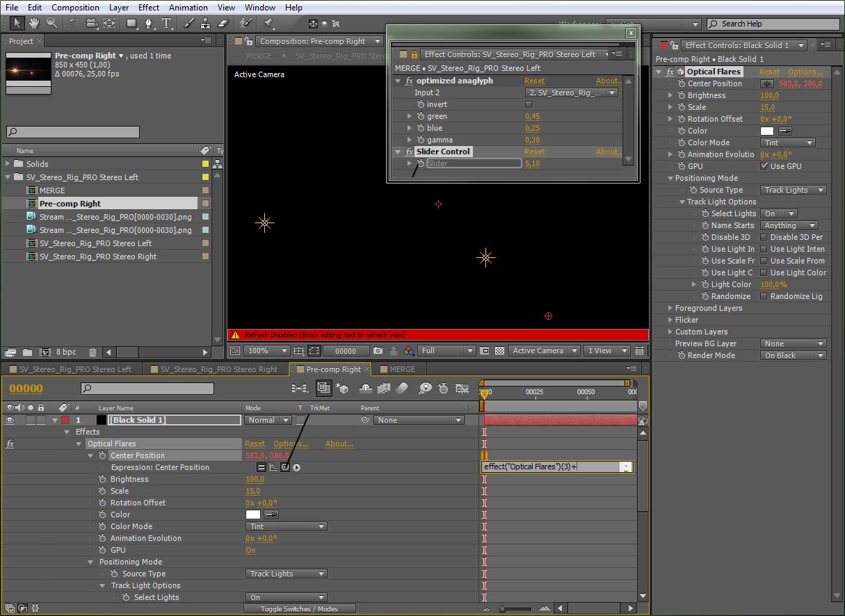Image resolution: width=845 pixels, height=616 pixels.
Task: Expand the Solids folder in Project panel
Action: [x=8, y=164]
